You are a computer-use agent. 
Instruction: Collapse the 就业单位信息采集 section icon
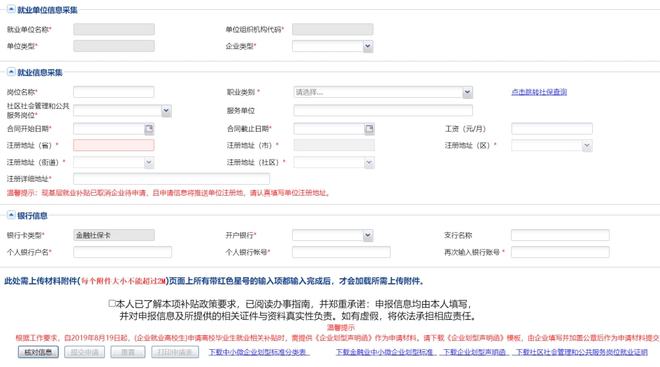coord(11,9)
